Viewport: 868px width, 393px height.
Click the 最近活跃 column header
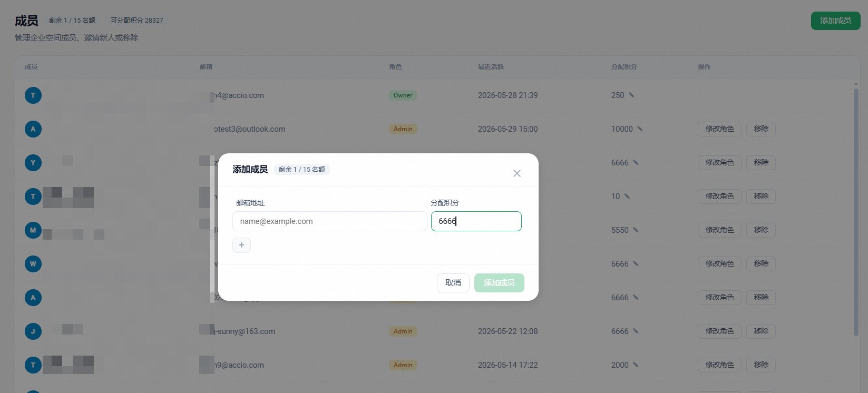click(491, 67)
